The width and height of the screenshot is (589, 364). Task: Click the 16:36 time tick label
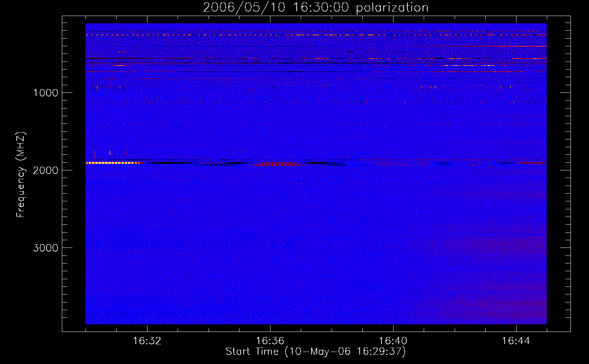pos(270,341)
